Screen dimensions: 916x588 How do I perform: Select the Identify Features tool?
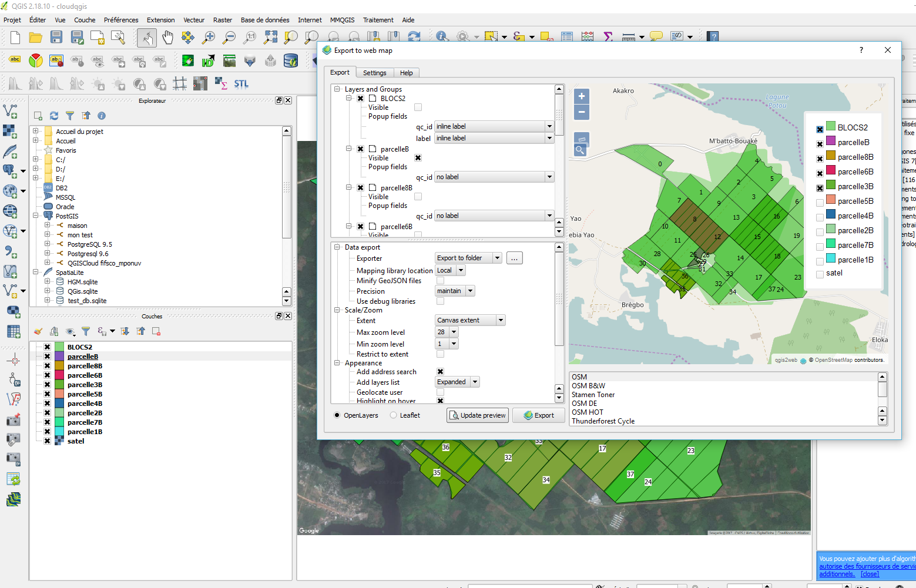click(x=441, y=35)
